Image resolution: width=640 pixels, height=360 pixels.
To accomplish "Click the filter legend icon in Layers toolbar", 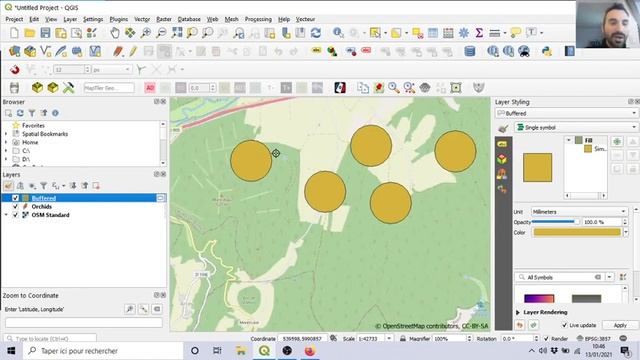I will pos(43,186).
